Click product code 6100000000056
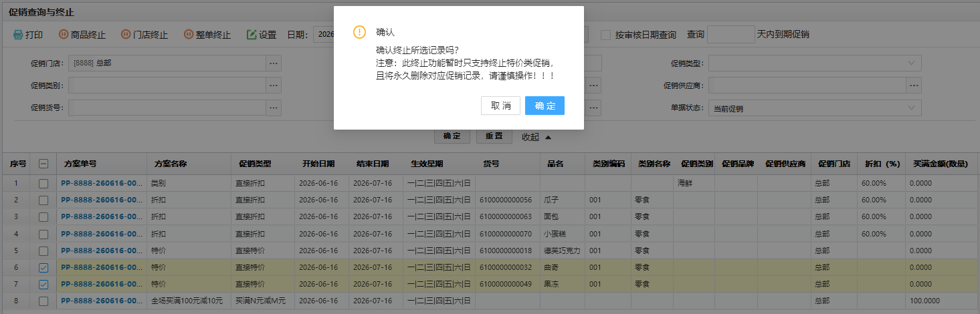980x314 pixels. tap(505, 200)
